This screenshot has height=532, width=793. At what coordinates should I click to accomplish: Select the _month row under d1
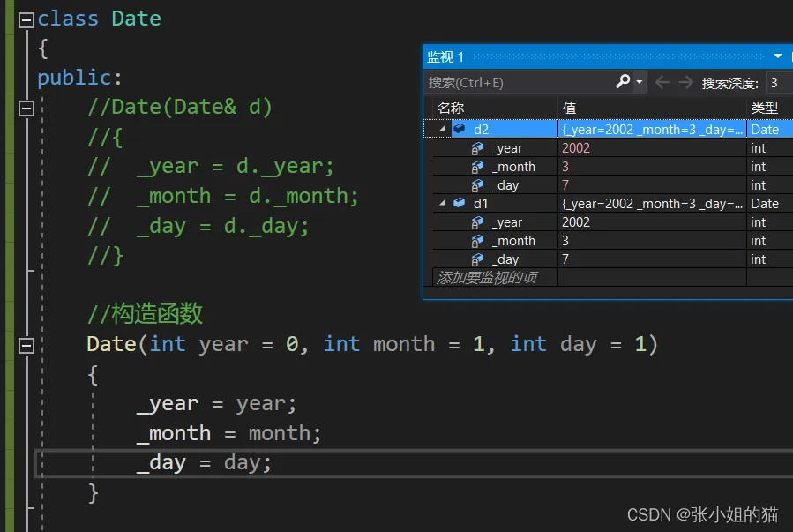[x=514, y=241]
